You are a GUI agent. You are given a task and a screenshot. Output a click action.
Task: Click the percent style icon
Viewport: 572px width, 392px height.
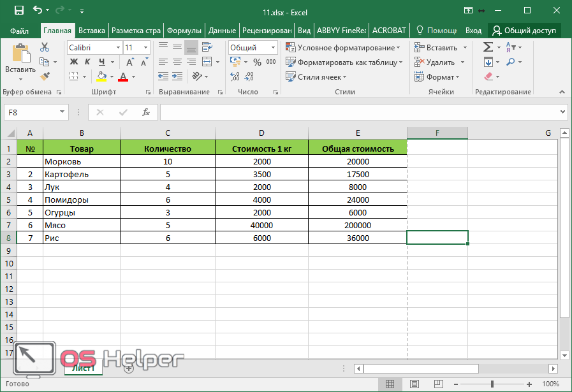point(257,62)
